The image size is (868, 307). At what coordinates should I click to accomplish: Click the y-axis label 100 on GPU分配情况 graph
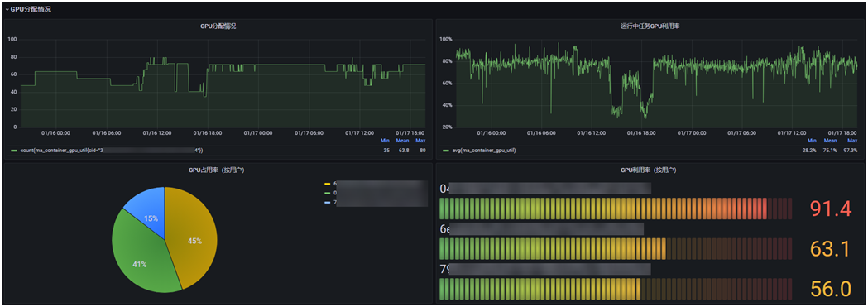point(12,39)
